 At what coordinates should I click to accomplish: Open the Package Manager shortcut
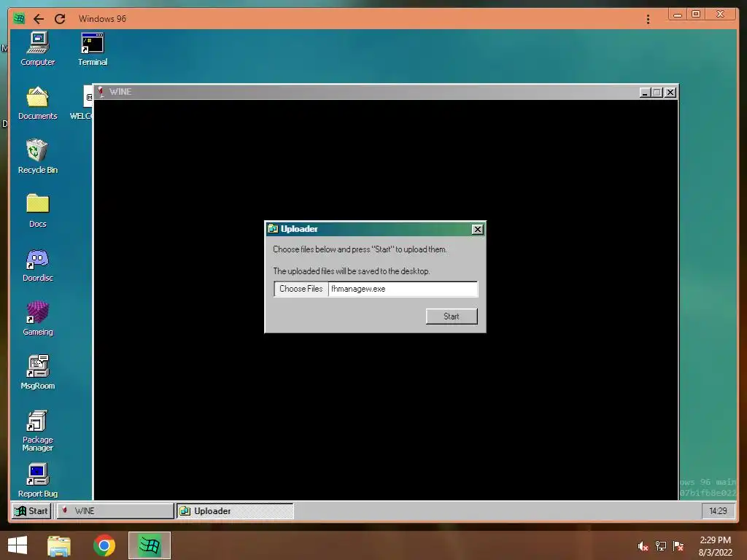[x=38, y=430]
